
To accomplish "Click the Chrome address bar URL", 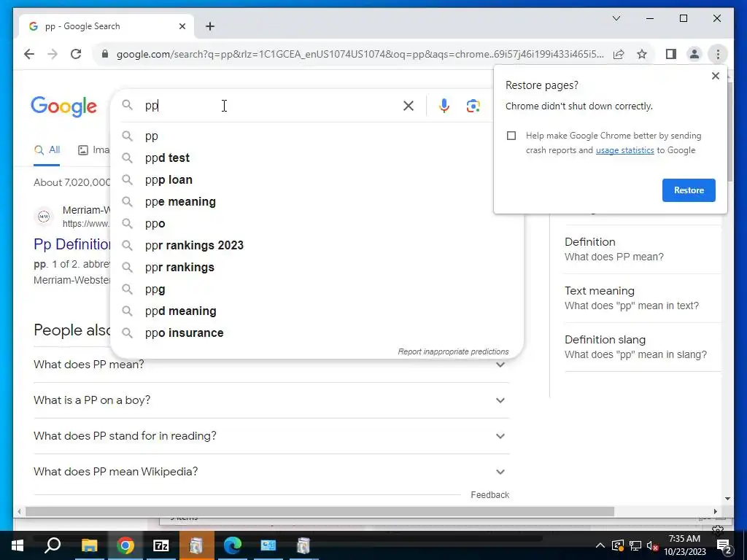I will point(360,54).
